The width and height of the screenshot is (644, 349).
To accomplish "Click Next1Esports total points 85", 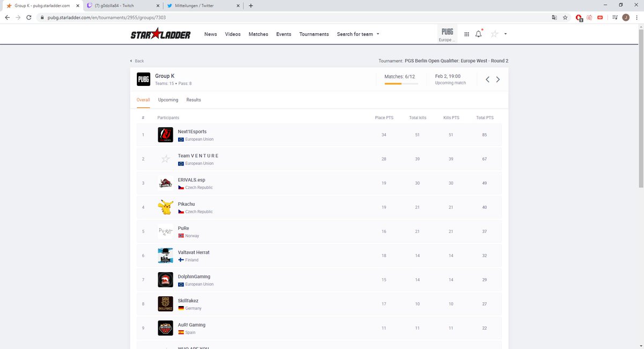I will point(485,135).
